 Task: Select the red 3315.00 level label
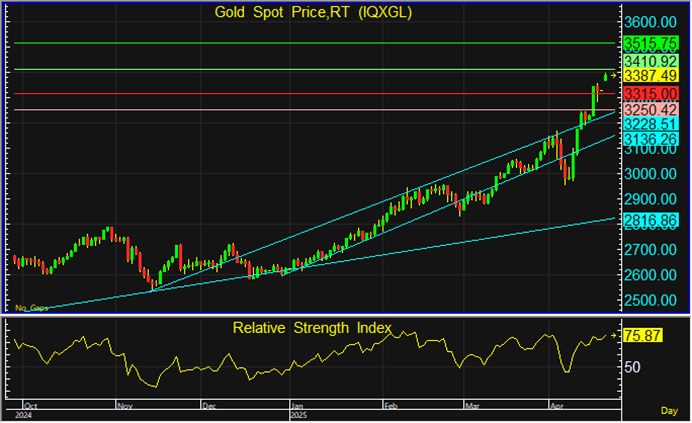point(650,93)
